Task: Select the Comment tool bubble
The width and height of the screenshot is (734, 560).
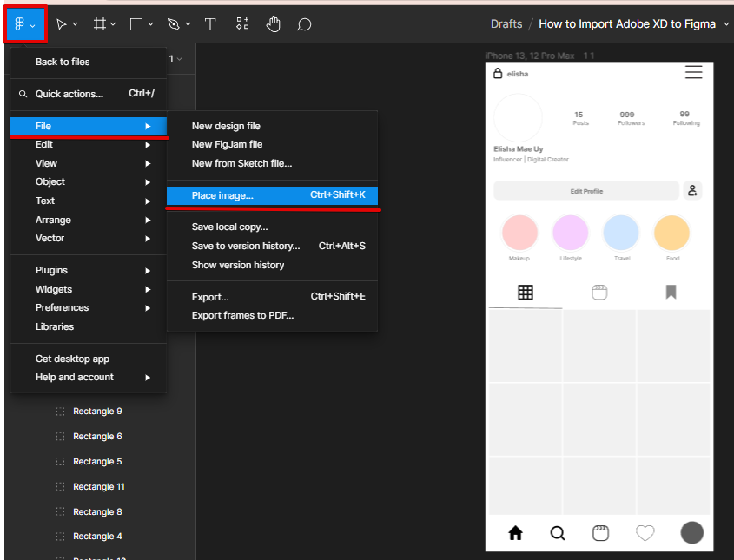Action: (304, 24)
